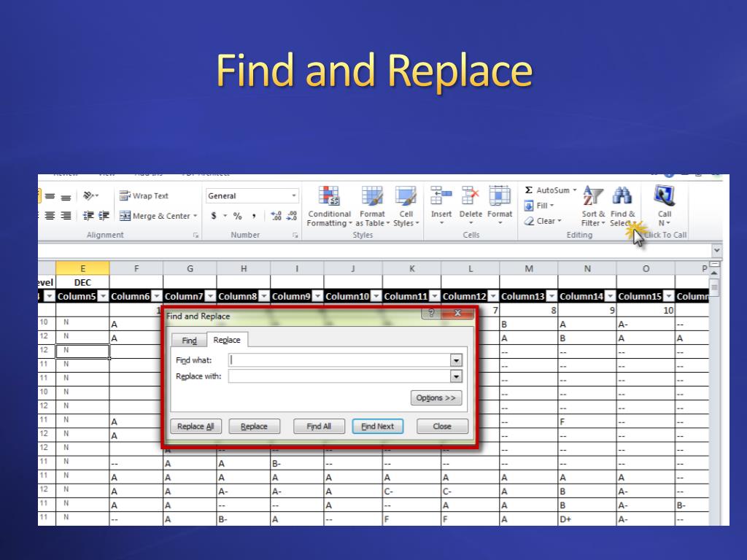The image size is (747, 560).
Task: Click the Wrap Text icon
Action: [x=125, y=195]
